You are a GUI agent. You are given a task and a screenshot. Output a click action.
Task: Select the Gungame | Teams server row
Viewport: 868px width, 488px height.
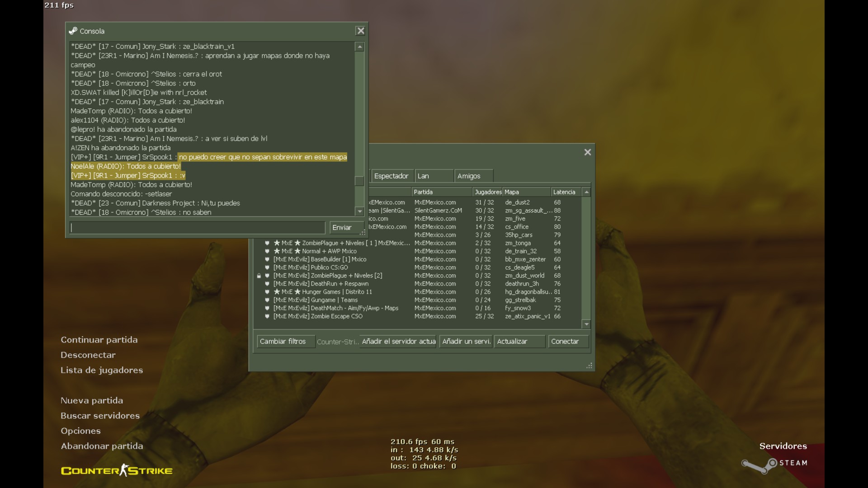418,300
